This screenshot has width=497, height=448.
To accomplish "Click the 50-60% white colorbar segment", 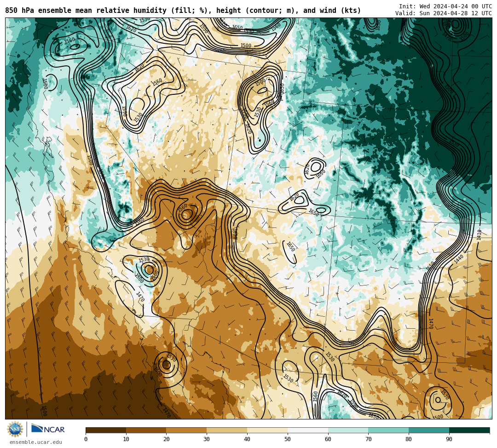I will click(x=308, y=430).
